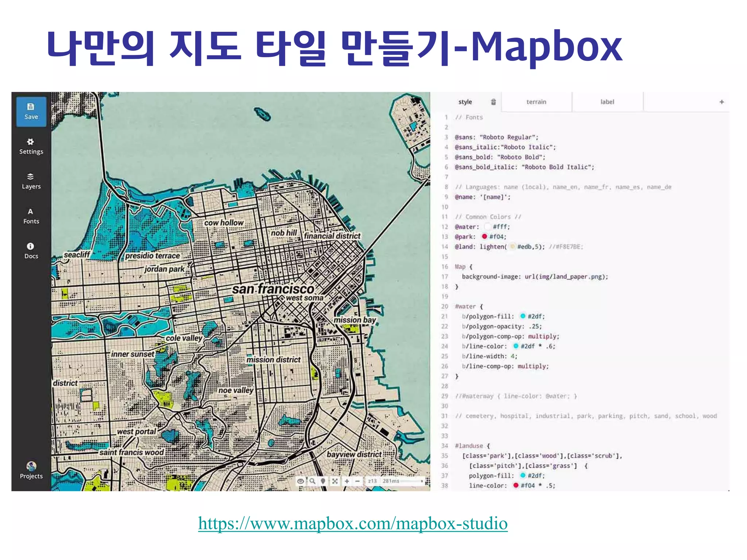The height and width of the screenshot is (560, 747).
Task: Open the Settings gear panel
Action: [x=31, y=146]
